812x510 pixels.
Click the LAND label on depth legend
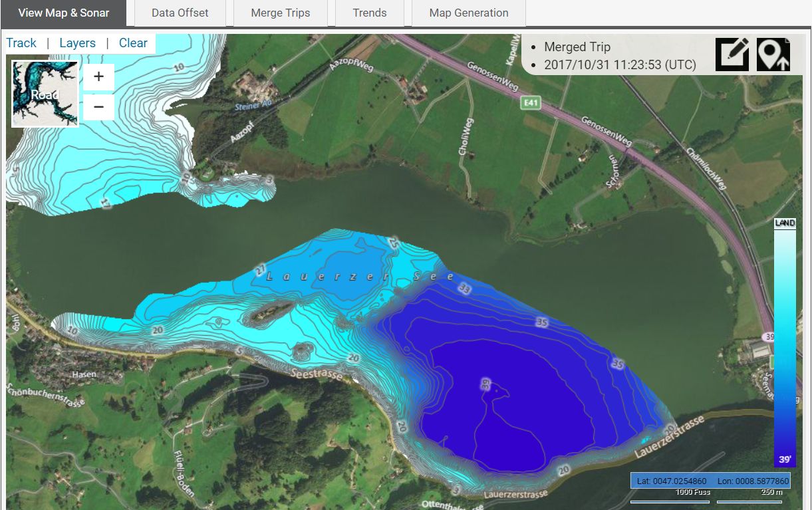[x=785, y=223]
